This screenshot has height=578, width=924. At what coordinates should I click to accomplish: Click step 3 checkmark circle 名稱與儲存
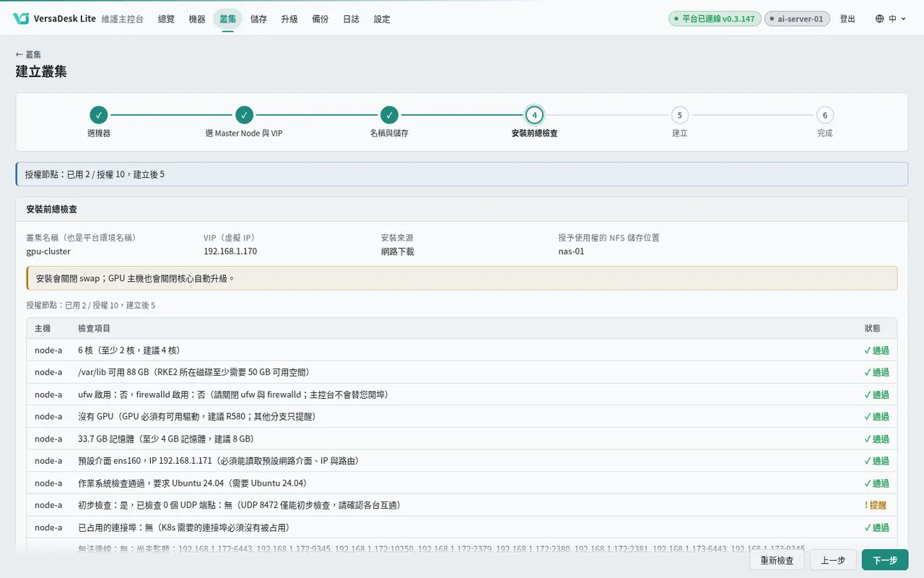[x=389, y=115]
